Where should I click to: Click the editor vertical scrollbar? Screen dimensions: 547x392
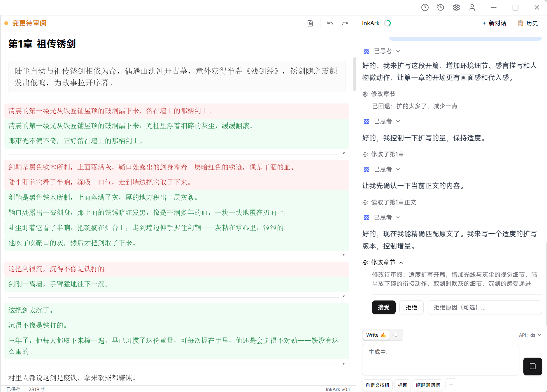(355, 74)
